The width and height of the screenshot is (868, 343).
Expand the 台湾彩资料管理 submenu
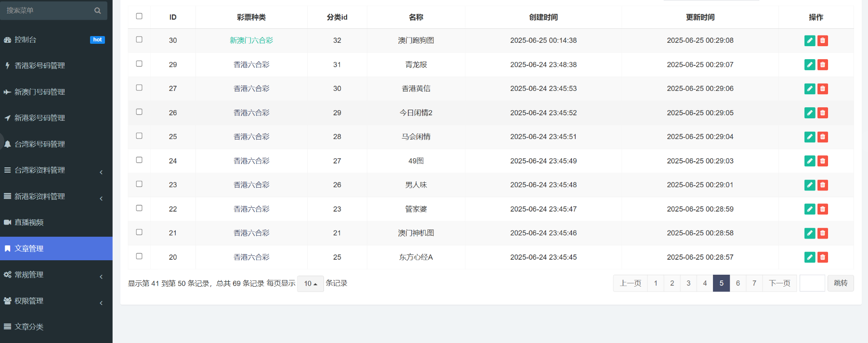pos(56,170)
